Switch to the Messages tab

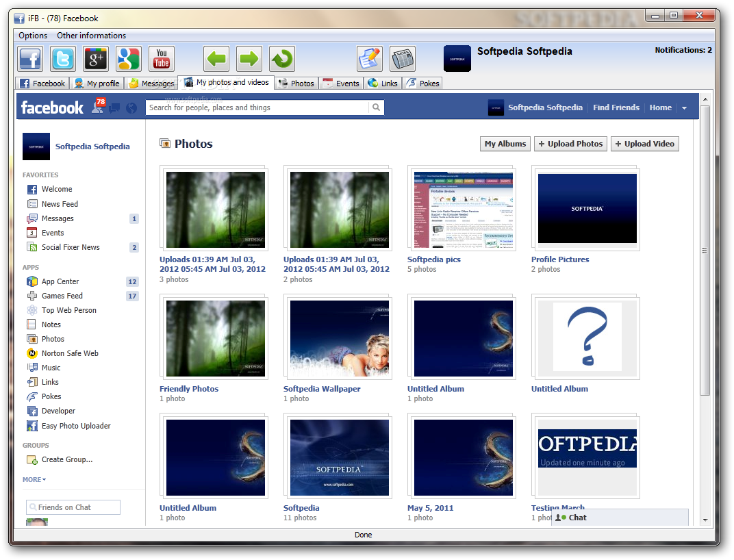pyautogui.click(x=152, y=84)
